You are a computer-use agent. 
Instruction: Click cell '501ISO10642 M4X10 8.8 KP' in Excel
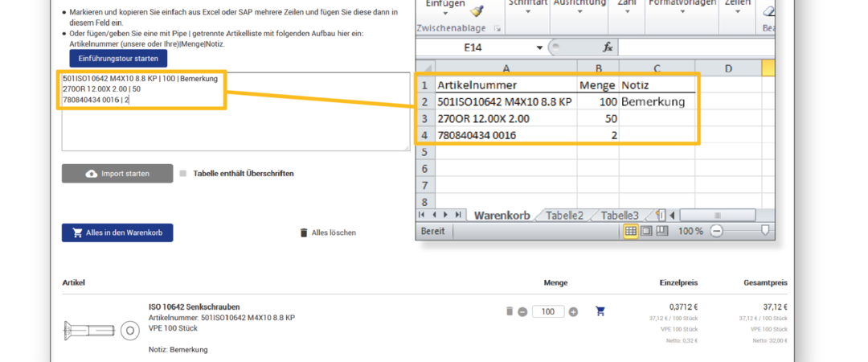pyautogui.click(x=506, y=102)
